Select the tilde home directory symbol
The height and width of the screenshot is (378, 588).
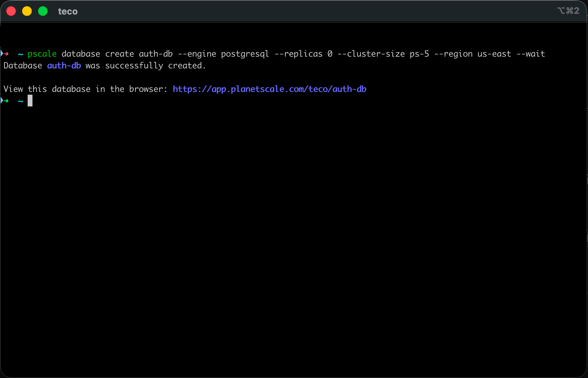click(x=20, y=54)
